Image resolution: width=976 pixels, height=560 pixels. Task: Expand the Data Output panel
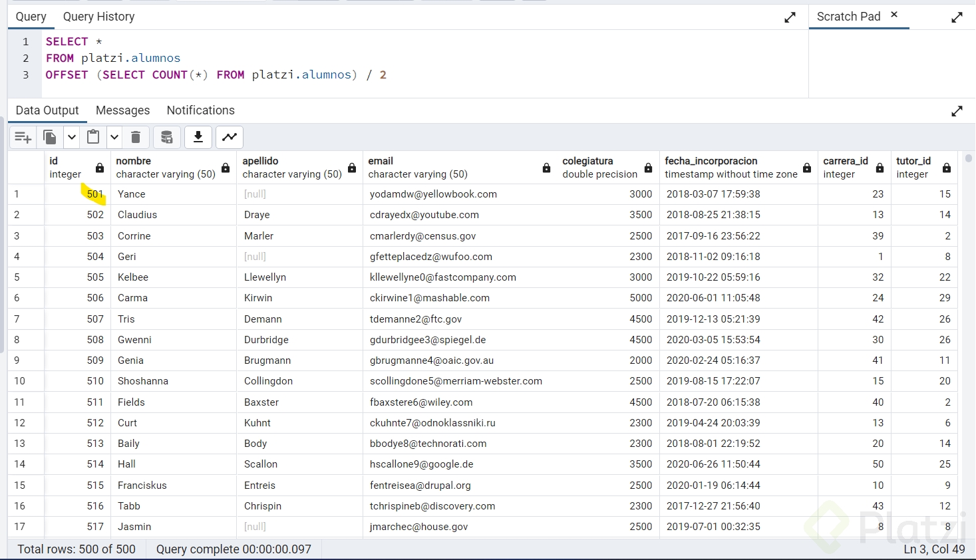tap(957, 111)
